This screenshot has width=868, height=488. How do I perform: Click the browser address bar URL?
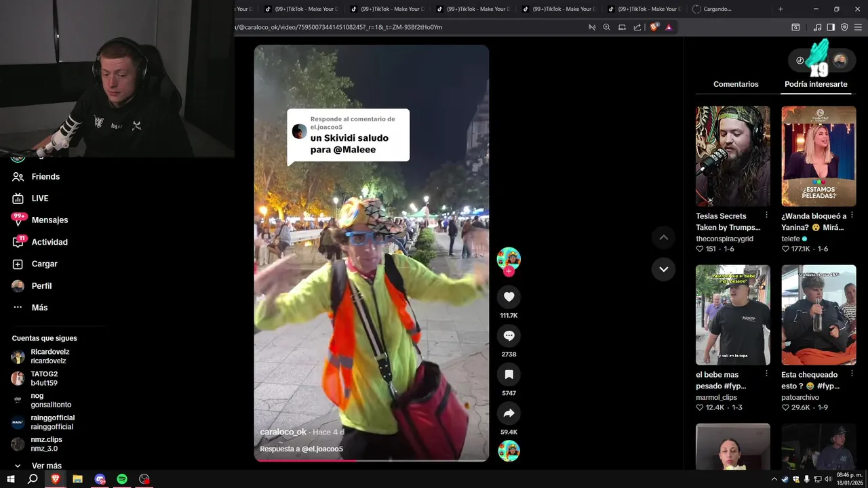pos(339,27)
